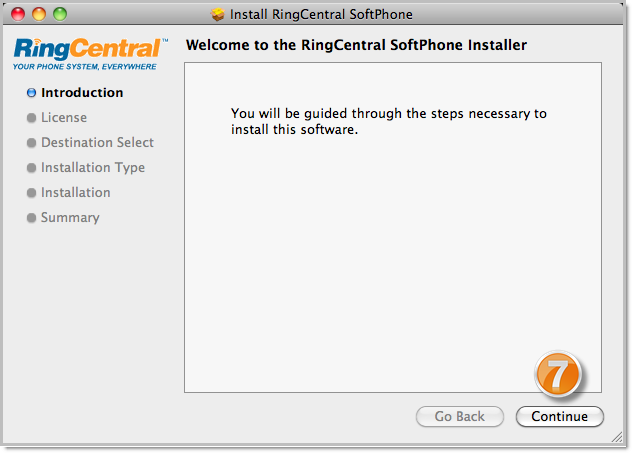This screenshot has width=632, height=453.
Task: Click the Go Back button
Action: pos(459,416)
